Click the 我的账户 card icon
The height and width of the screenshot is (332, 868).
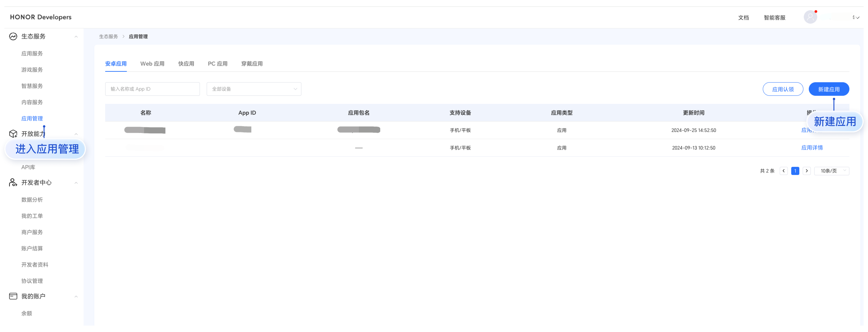[x=13, y=296]
